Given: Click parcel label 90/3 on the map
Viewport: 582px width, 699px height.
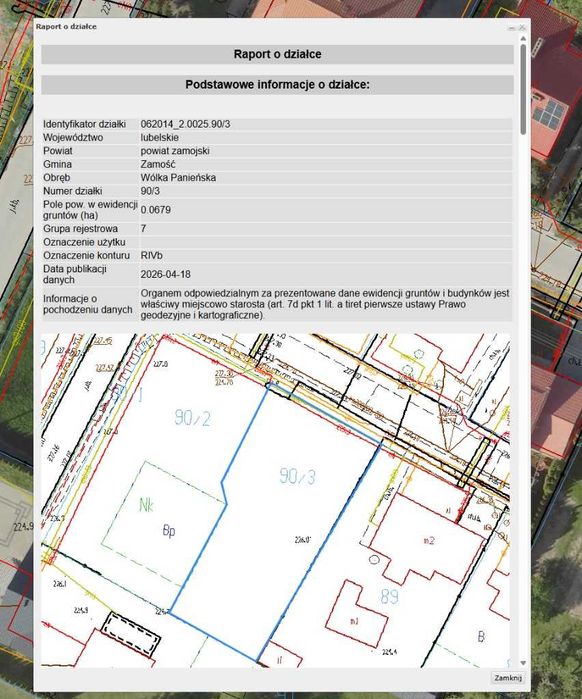Looking at the screenshot, I should 297,476.
